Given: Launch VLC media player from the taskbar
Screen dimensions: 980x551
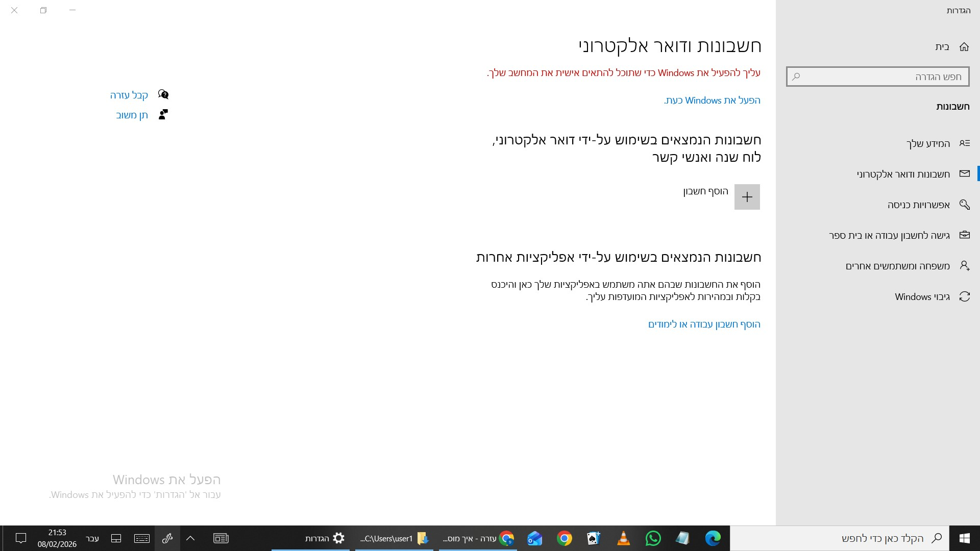Looking at the screenshot, I should point(623,538).
